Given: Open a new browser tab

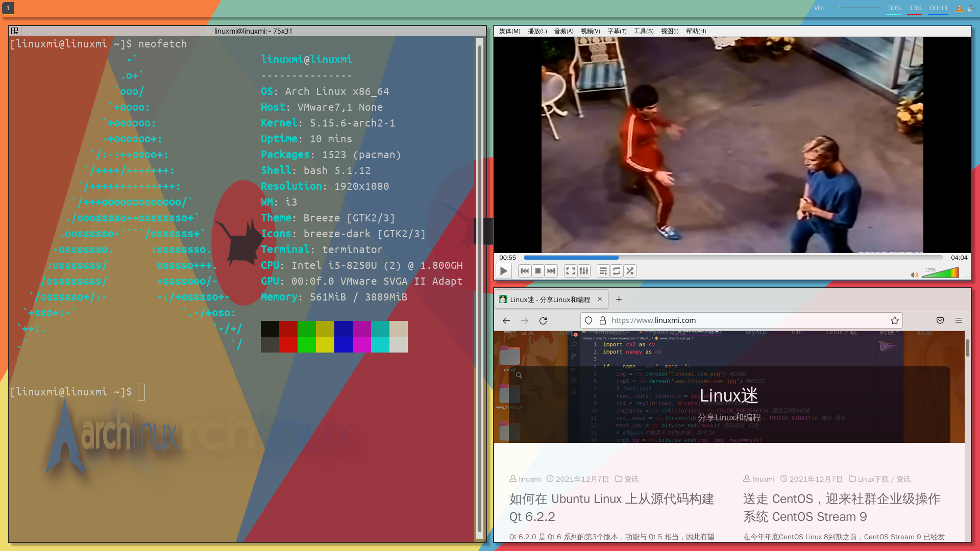Looking at the screenshot, I should (x=619, y=299).
